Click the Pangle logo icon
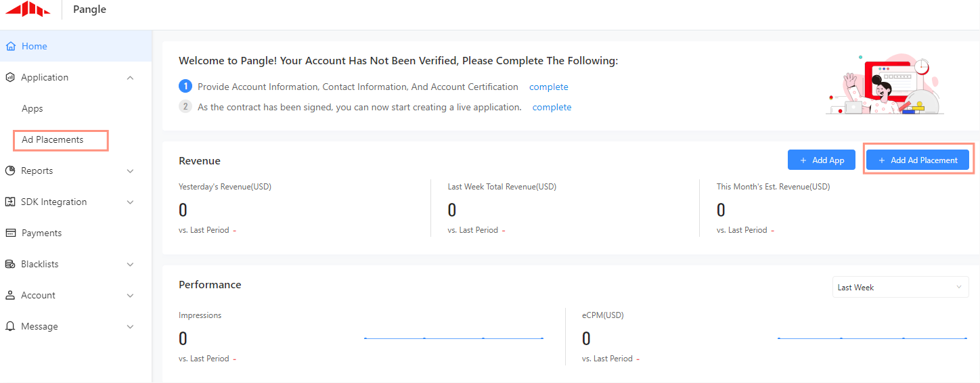 tap(28, 9)
